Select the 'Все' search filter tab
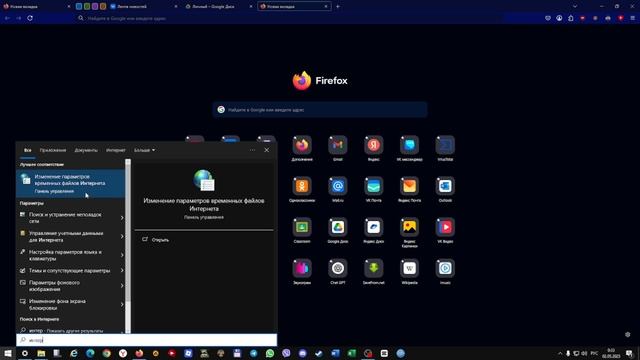640x360 pixels. 27,150
